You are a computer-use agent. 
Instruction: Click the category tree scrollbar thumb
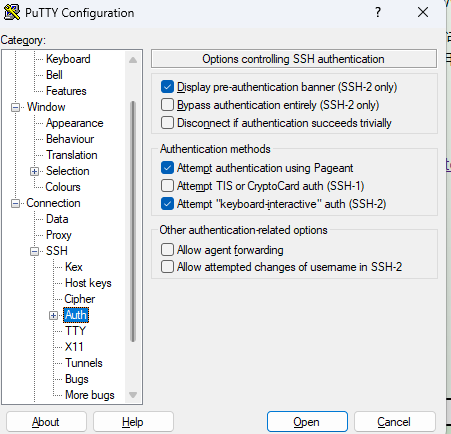(x=133, y=221)
